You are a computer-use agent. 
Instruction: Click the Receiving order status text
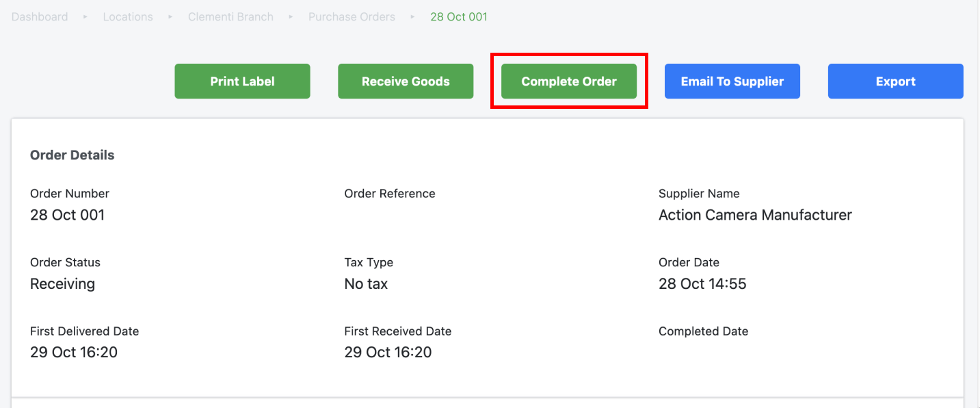[62, 284]
